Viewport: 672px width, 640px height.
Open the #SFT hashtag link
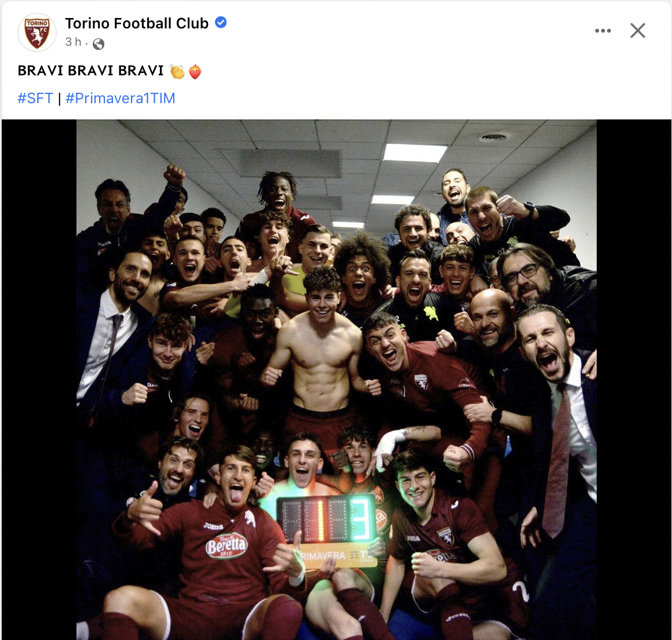[35, 98]
